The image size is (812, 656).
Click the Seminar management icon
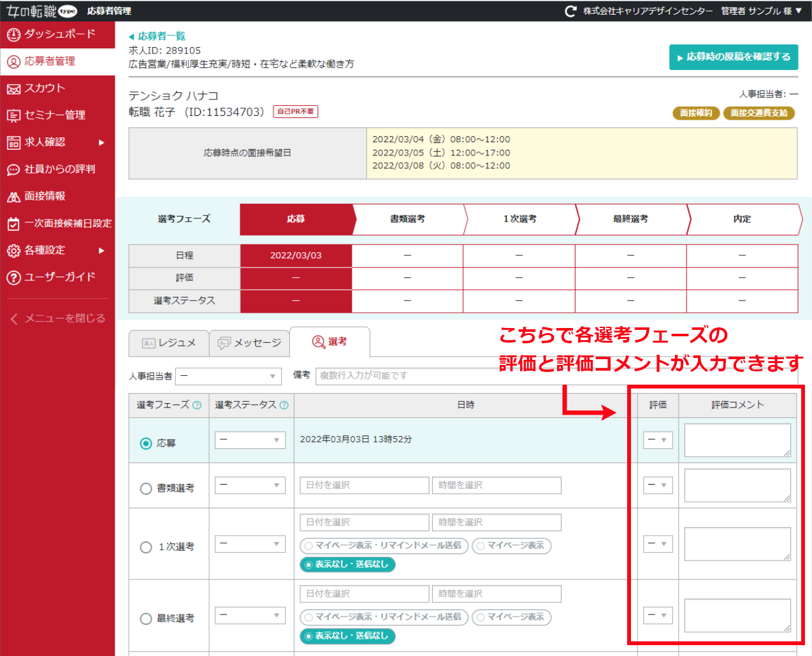tap(13, 116)
